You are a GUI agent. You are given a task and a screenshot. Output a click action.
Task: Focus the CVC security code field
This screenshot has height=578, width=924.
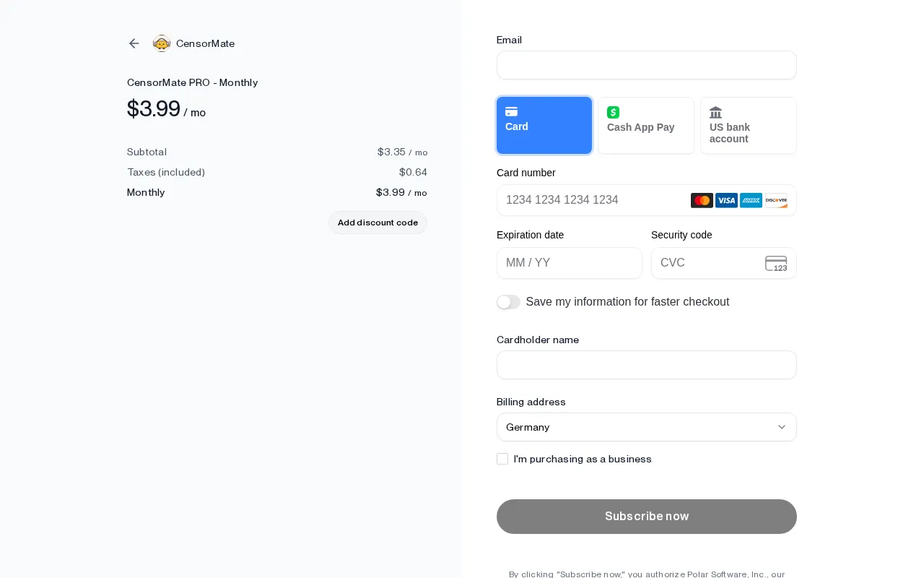point(724,263)
